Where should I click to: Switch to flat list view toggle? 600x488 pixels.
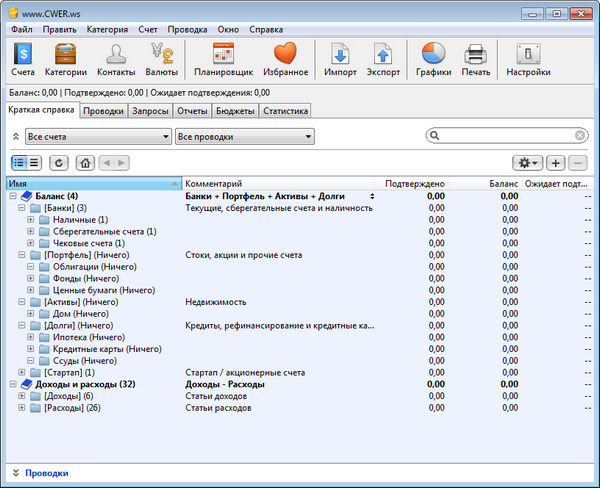coord(35,162)
